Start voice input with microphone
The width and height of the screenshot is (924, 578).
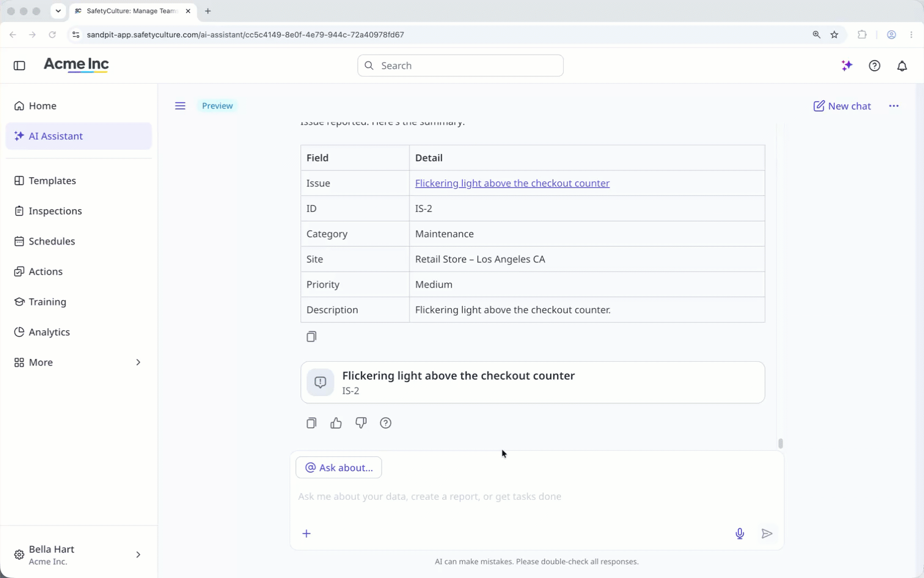(740, 533)
